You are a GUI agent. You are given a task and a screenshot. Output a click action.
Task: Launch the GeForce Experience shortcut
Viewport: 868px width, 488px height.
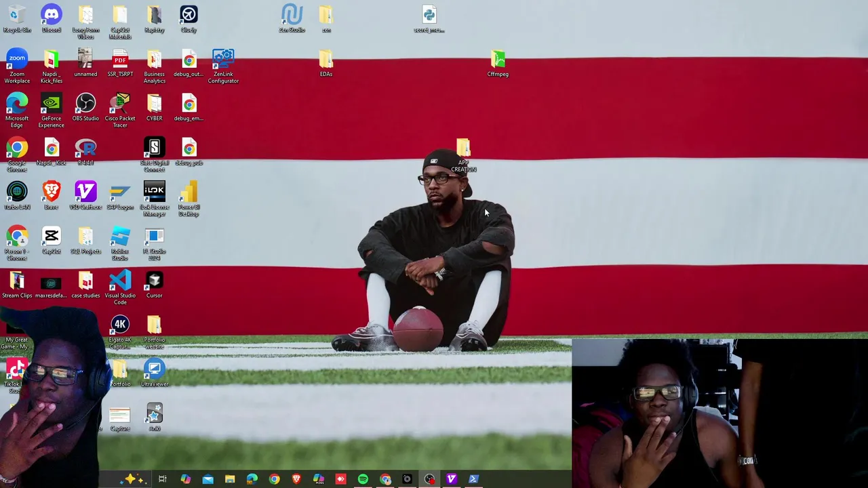(x=51, y=110)
